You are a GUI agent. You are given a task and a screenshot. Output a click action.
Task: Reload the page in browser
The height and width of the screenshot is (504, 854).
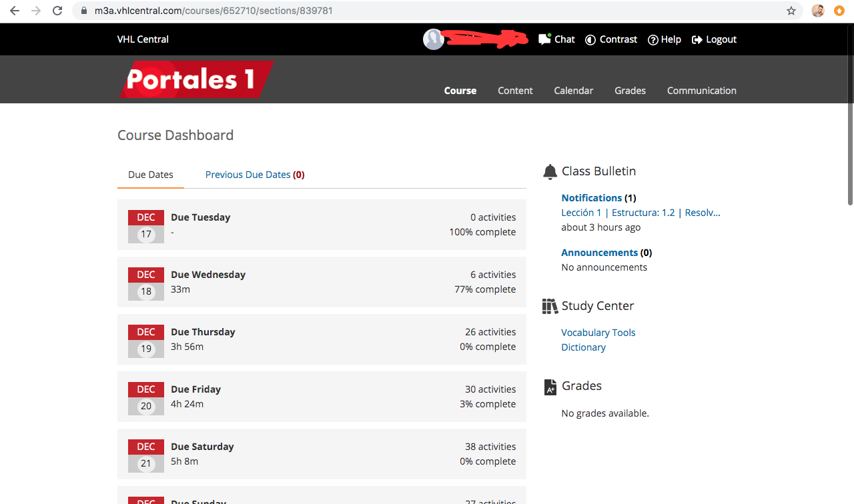point(57,11)
